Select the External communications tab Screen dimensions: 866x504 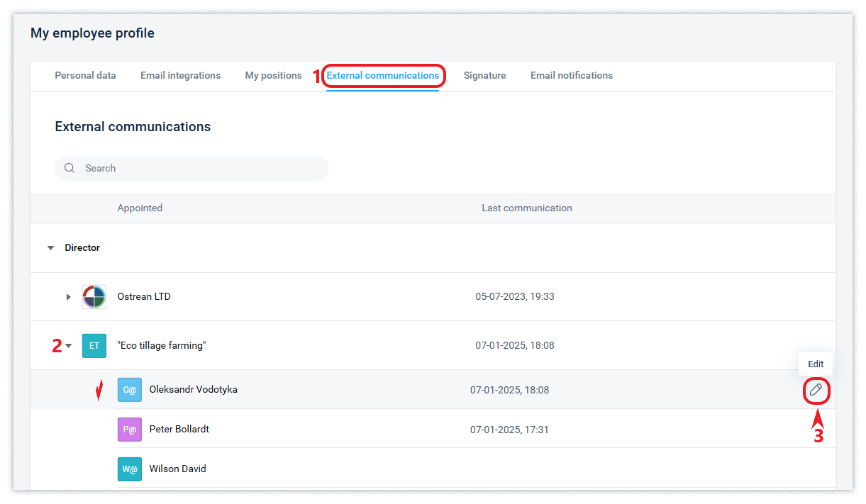(x=383, y=75)
